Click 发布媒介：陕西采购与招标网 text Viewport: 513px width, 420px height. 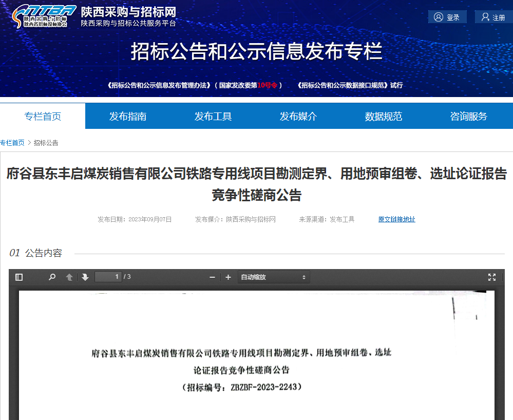[x=235, y=219]
